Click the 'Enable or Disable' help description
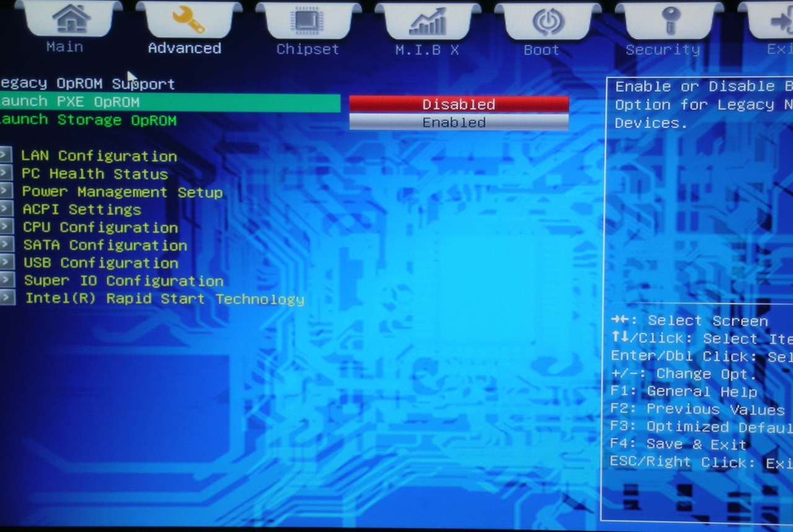793x532 pixels. (x=704, y=105)
